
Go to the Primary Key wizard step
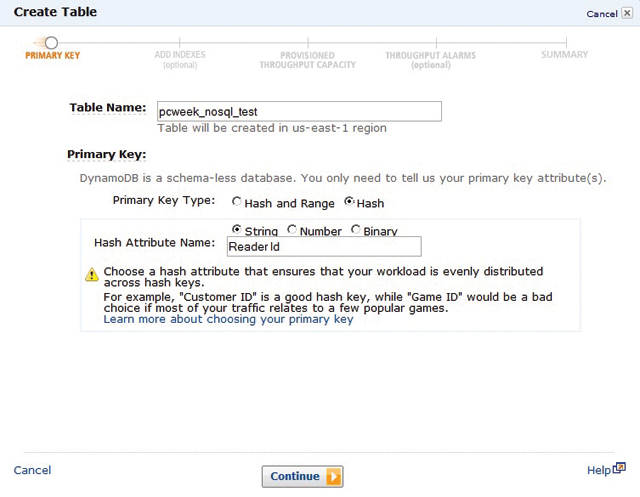click(x=53, y=55)
